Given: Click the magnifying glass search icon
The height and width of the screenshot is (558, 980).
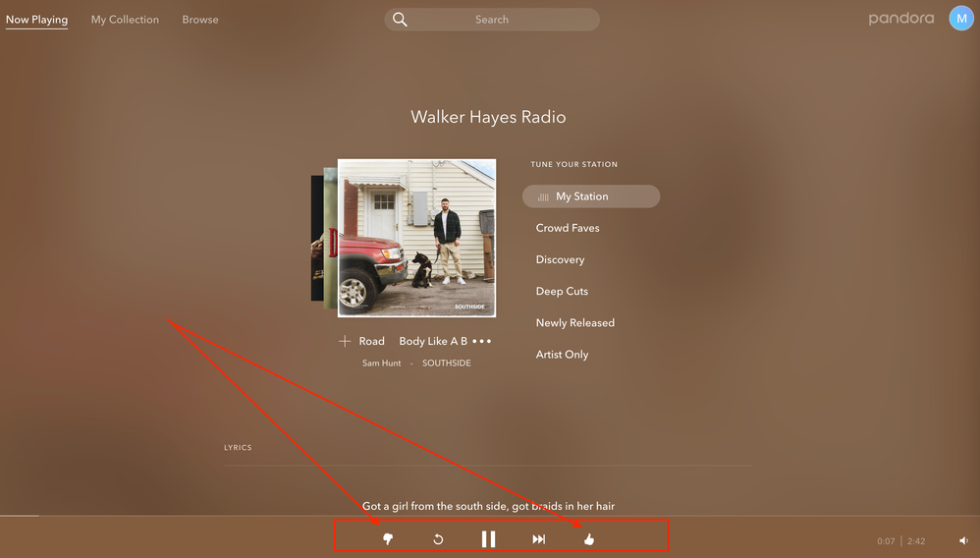Looking at the screenshot, I should (400, 20).
